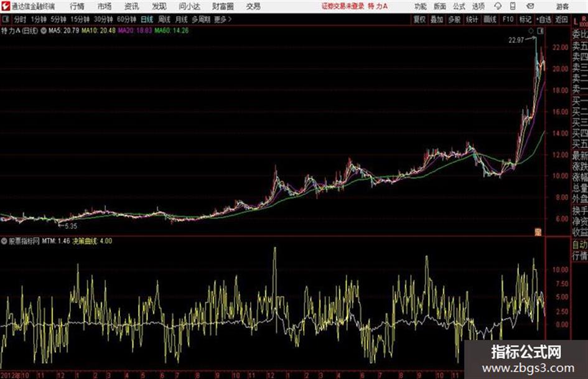Add stock to 自选 watchlist
This screenshot has width=588, height=379.
[543, 19]
